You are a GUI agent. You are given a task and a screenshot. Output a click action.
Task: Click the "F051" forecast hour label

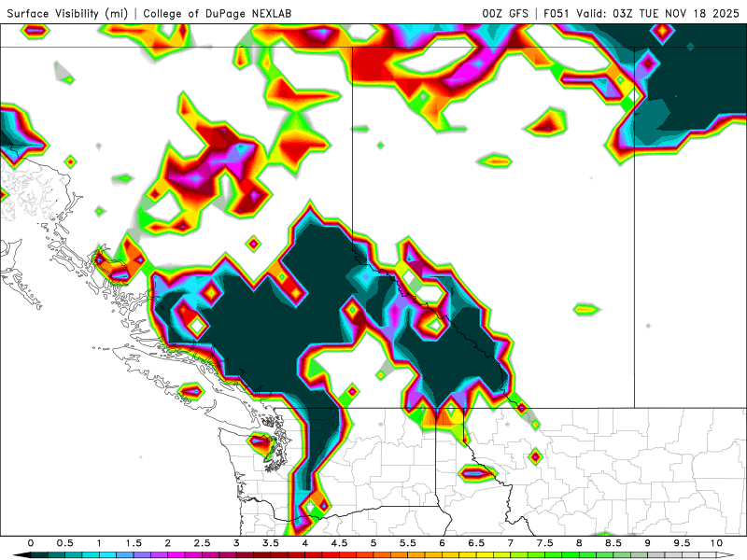557,13
